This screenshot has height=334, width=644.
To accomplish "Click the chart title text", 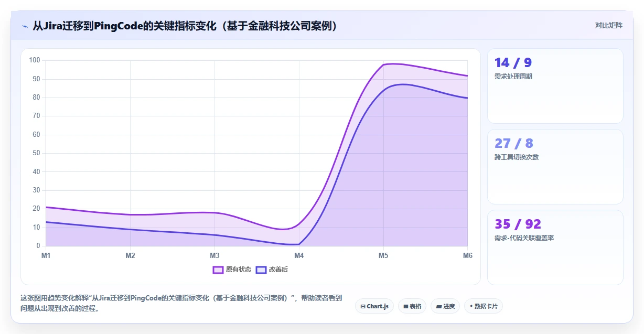I will click(x=185, y=26).
